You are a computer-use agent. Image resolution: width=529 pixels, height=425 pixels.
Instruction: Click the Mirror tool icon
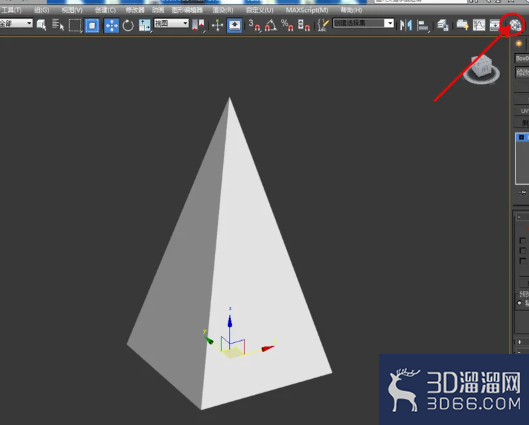pyautogui.click(x=406, y=25)
